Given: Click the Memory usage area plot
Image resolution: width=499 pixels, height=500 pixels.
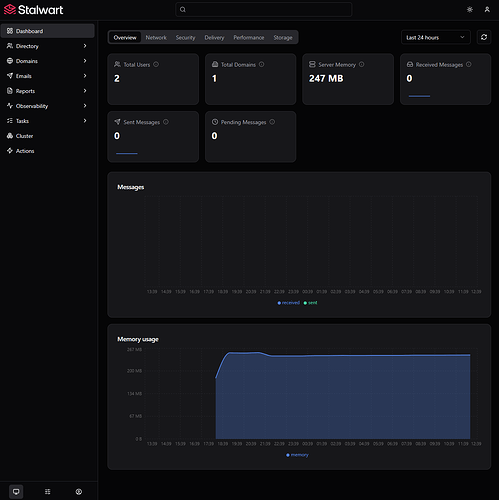Looking at the screenshot, I should [343, 397].
